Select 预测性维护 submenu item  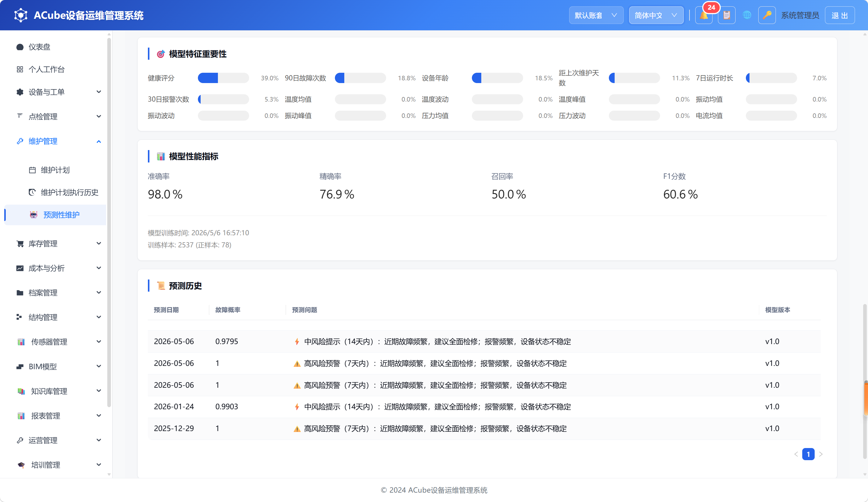point(55,215)
